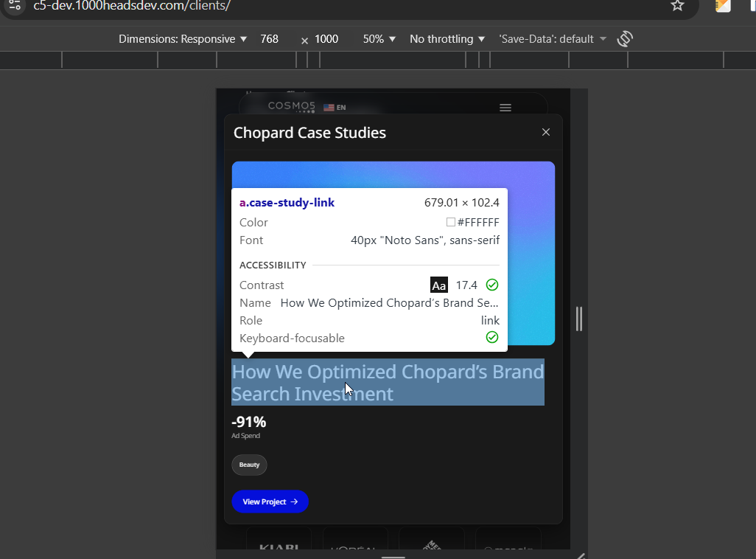Open the EN language selector
The width and height of the screenshot is (756, 559).
[x=335, y=107]
